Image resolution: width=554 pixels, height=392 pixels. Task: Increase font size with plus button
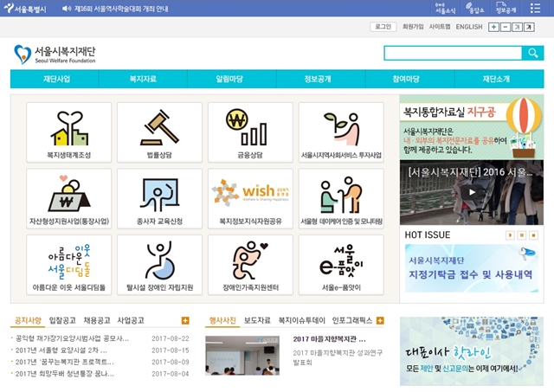[x=493, y=27]
